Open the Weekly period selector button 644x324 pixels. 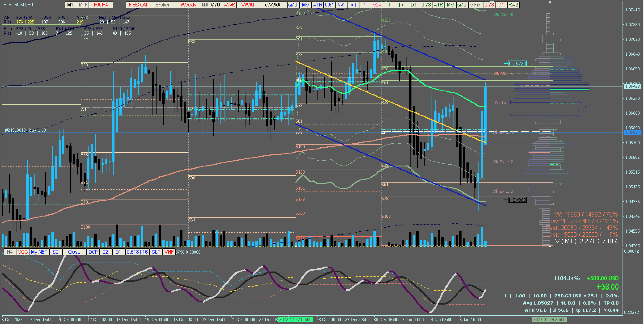coord(188,5)
